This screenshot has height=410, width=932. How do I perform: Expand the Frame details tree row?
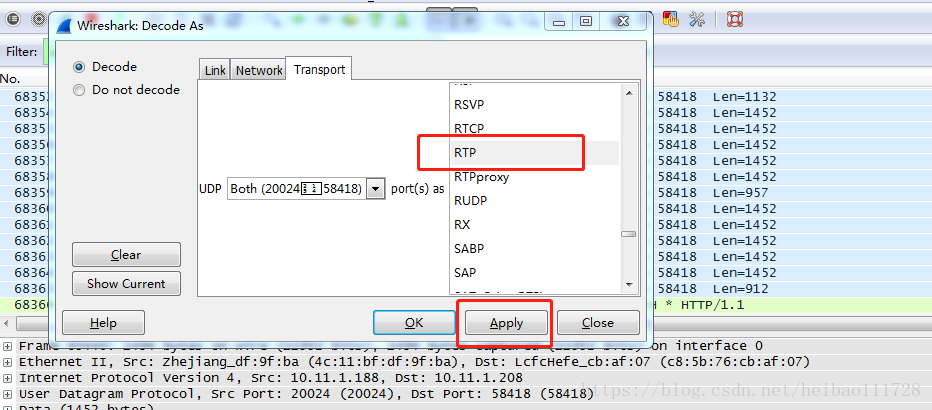pos(8,346)
